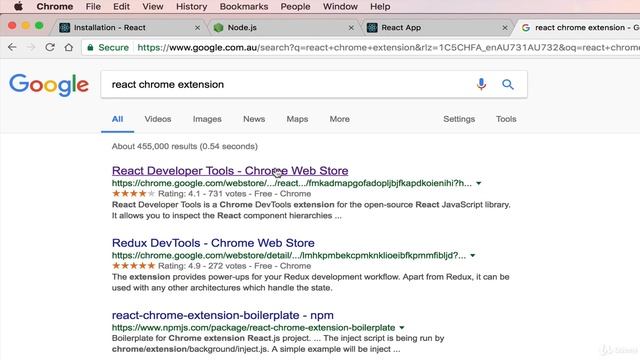Screen dimensions: 640x360
Task: Click the npmjs.com package URL text
Action: tap(253, 328)
